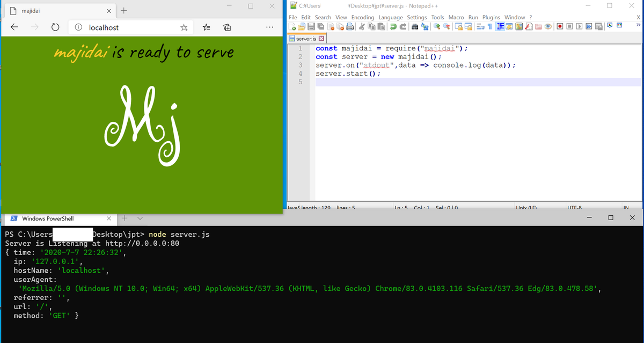Add page to favorites with star icon

tap(184, 27)
